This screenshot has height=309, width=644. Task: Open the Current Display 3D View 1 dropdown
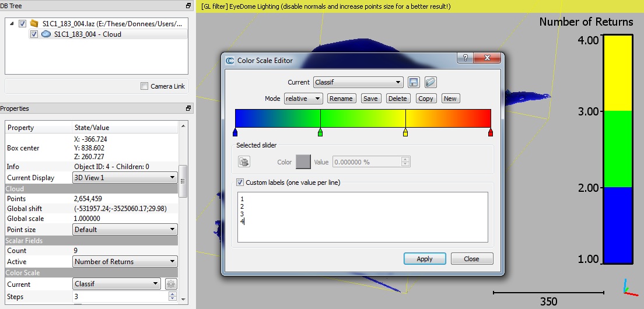click(125, 178)
